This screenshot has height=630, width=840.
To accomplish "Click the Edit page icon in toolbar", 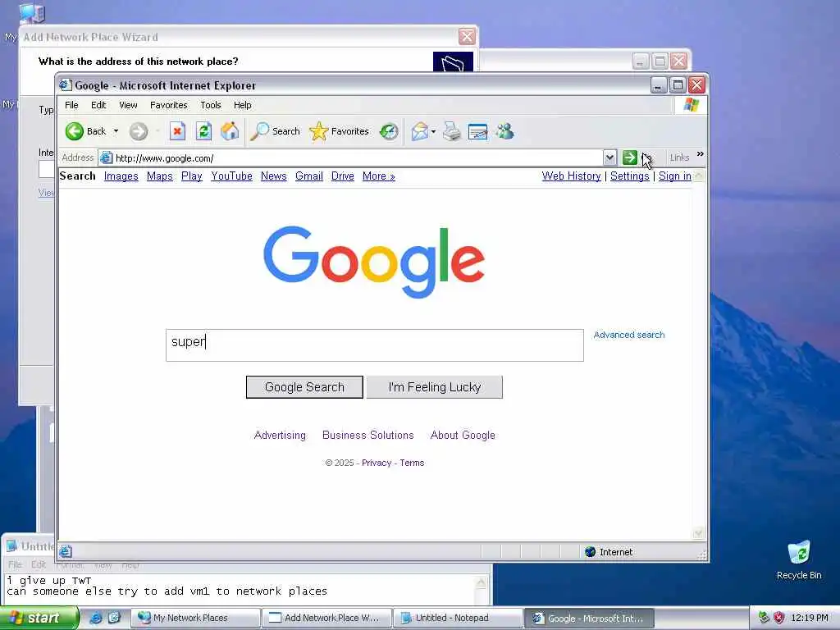I will 477,131.
